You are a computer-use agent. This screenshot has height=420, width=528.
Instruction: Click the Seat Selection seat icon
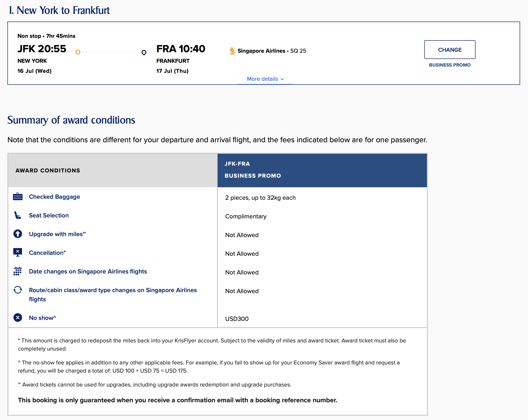18,215
